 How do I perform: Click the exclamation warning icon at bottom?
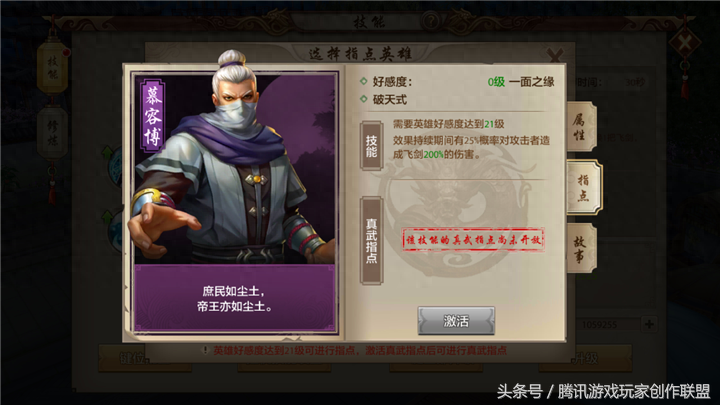[x=206, y=350]
